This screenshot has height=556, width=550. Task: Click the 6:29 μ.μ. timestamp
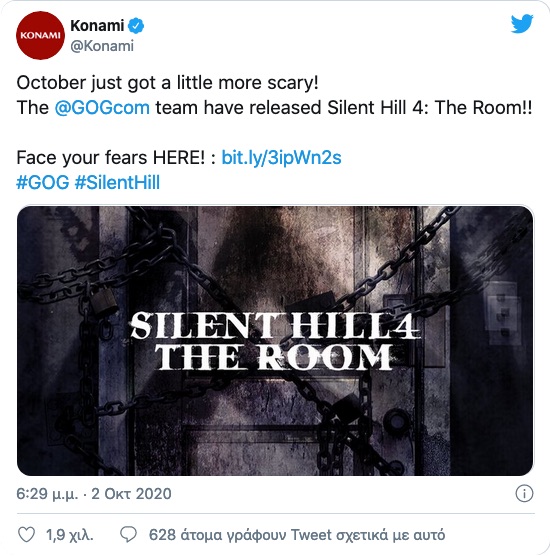coord(47,494)
